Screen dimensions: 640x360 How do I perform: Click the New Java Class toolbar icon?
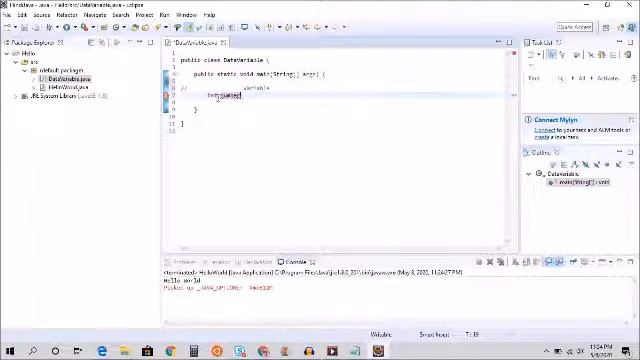116,27
